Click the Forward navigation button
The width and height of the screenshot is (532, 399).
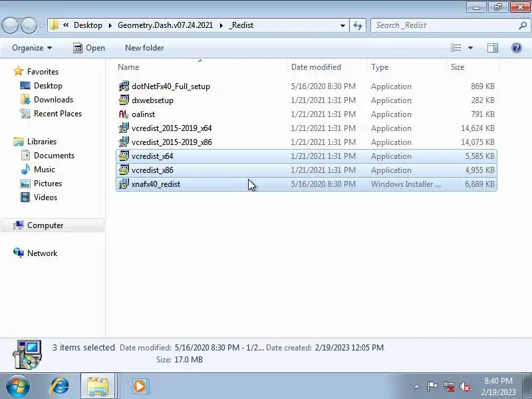[x=29, y=25]
